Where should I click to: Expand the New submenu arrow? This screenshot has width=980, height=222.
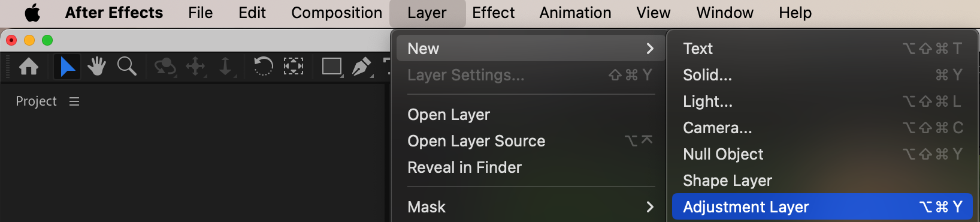click(x=650, y=49)
